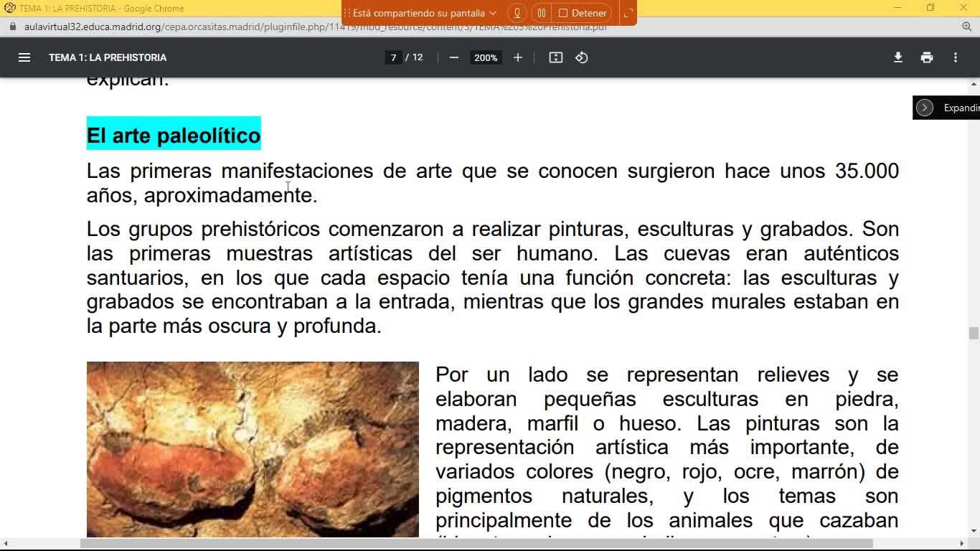The height and width of the screenshot is (551, 980).
Task: Click the number 35.000 in the text
Action: pyautogui.click(x=867, y=171)
